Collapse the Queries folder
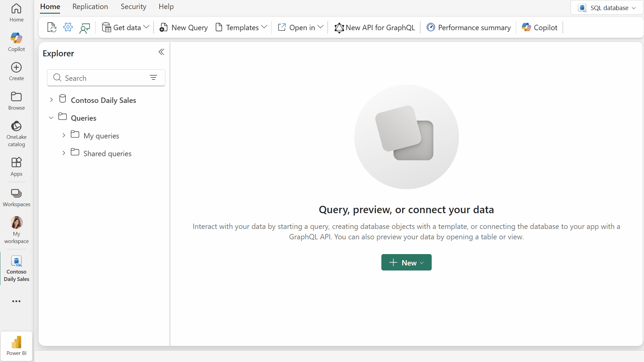This screenshot has height=362, width=644. 51,118
